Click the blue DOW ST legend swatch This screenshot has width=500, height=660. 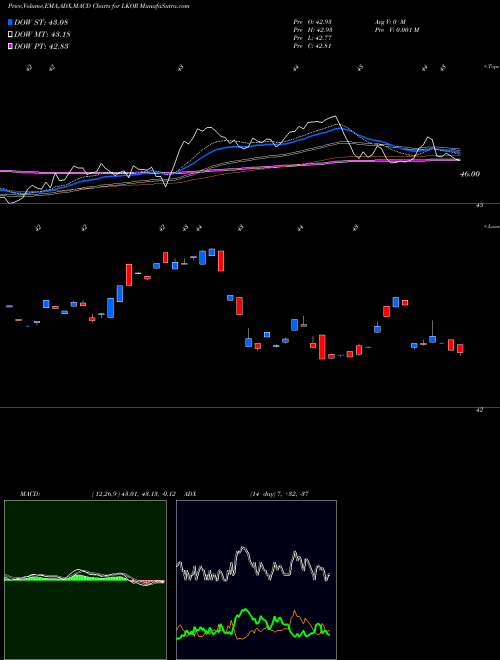click(10, 22)
